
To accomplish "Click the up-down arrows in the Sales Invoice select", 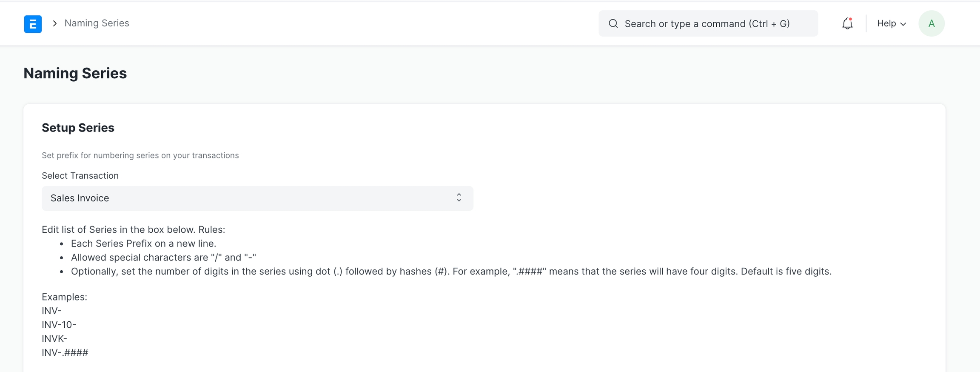I will click(459, 198).
